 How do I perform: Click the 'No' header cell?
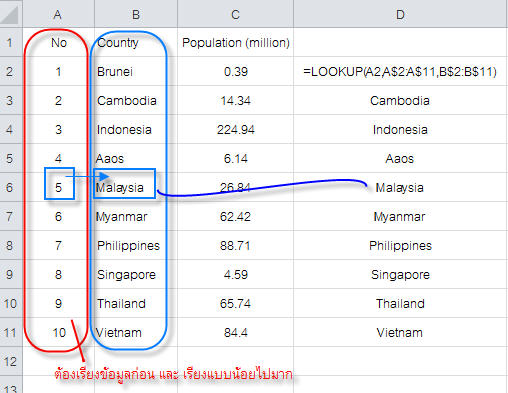pos(59,42)
